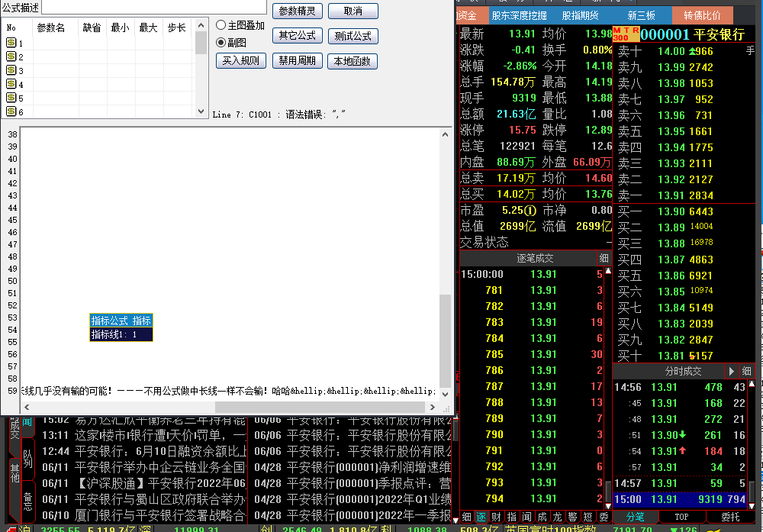Open the 队列 side tab
Screen dimensions: 763x532
27,459
